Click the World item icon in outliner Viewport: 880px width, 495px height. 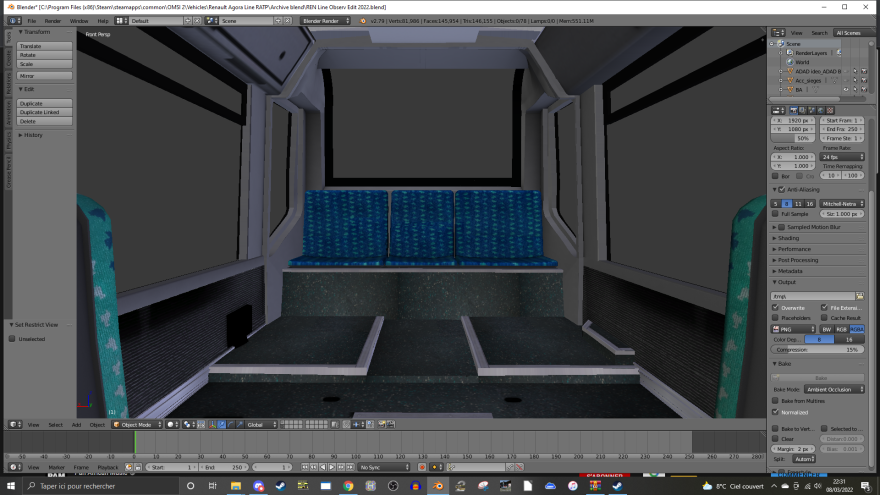pos(789,62)
